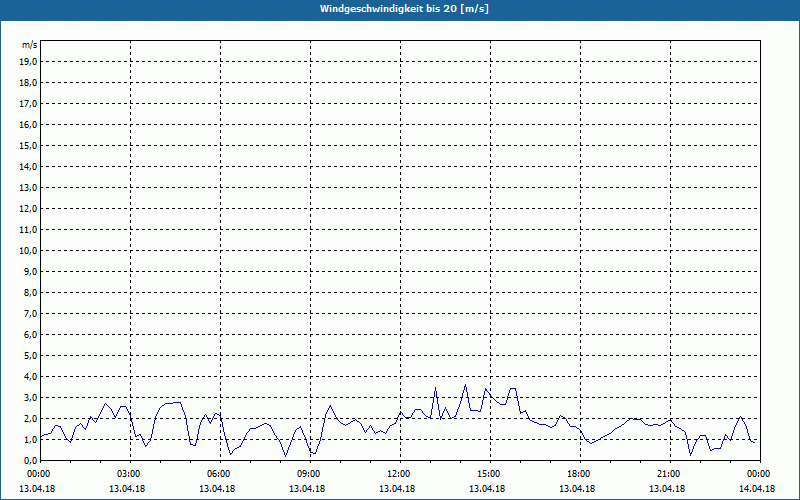Click the 2,0 y-axis label
800x500 pixels.
(x=30, y=418)
